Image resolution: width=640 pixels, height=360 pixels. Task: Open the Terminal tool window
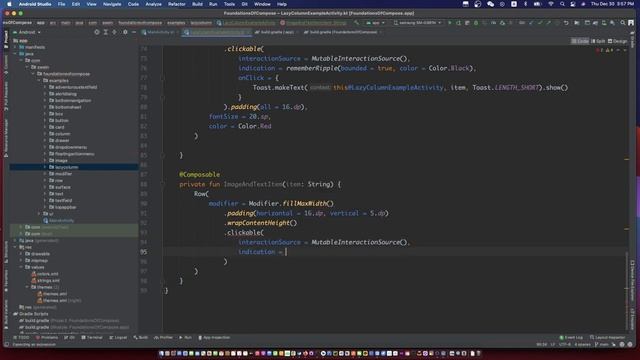[92, 338]
